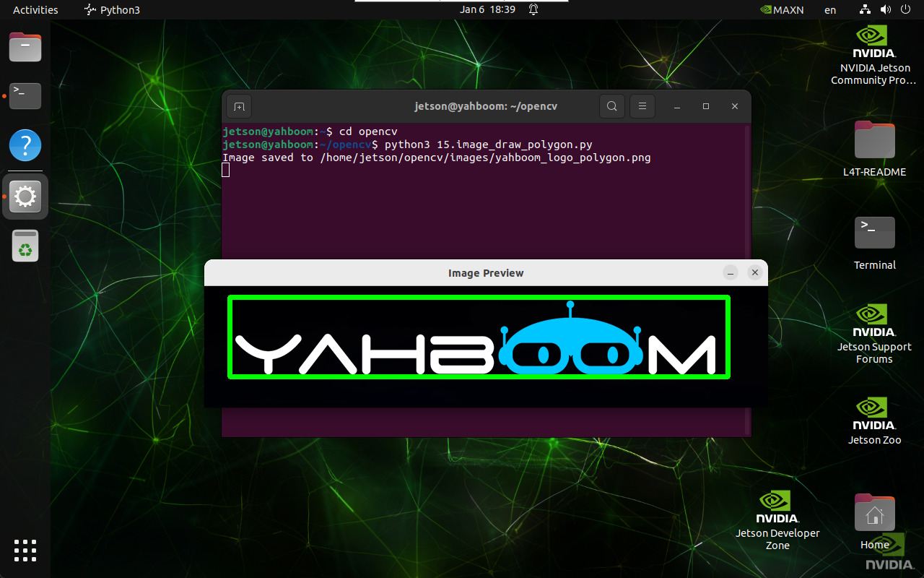Minimize the Image Preview window
Screen dimensions: 924x578
pos(731,272)
